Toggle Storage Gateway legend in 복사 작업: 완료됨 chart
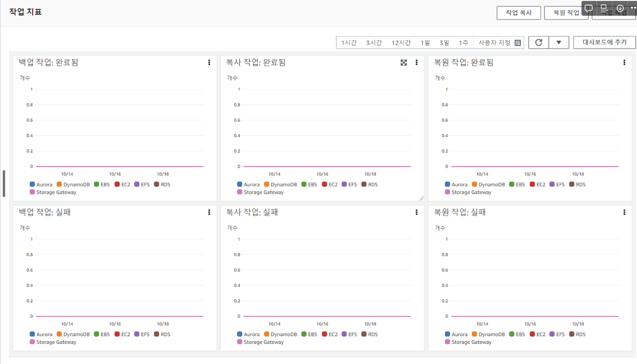 [x=260, y=192]
